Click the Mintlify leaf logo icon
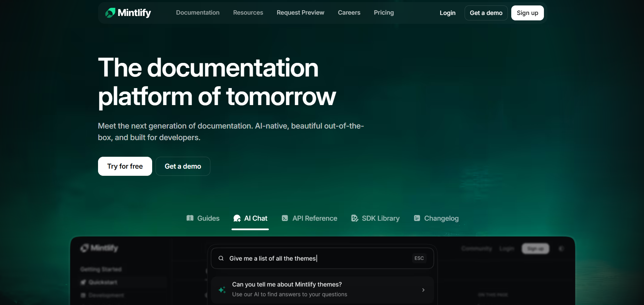The width and height of the screenshot is (644, 305). [x=110, y=13]
